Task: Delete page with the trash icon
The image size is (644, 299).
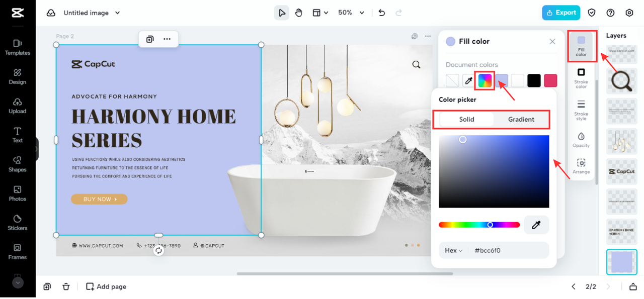Action: (66, 286)
